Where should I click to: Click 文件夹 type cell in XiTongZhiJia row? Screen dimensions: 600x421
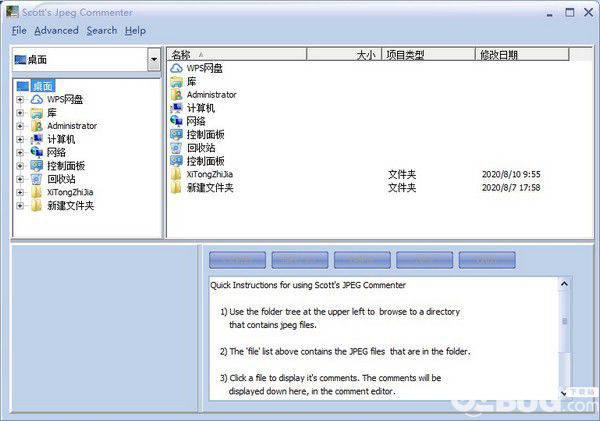pos(402,175)
